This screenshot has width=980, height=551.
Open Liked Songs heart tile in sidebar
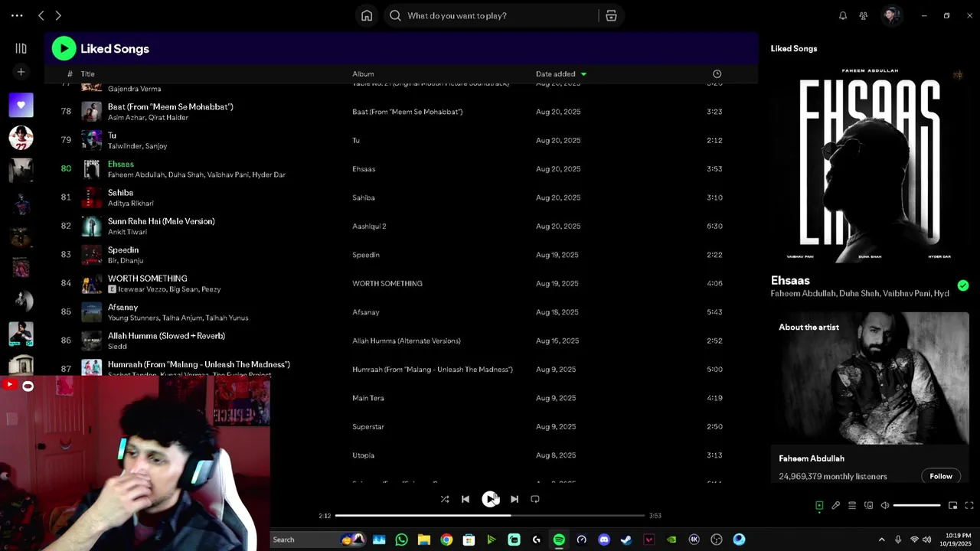tap(21, 105)
